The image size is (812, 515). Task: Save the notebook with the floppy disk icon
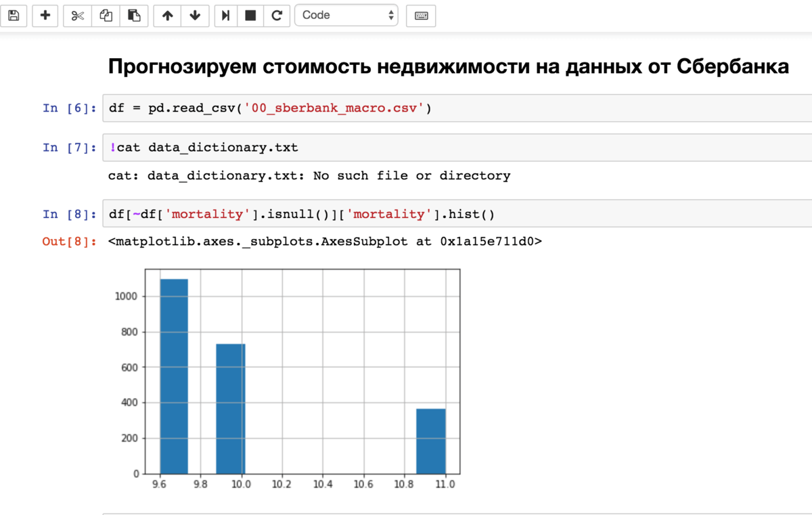click(x=14, y=15)
